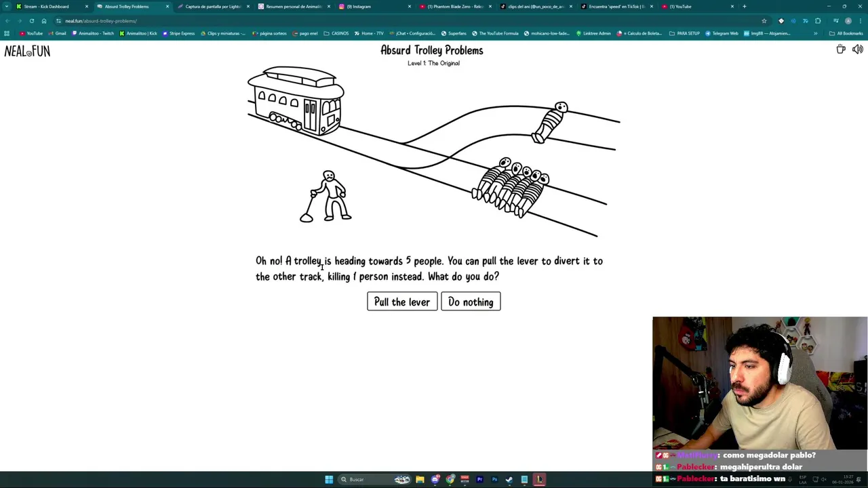Open the Linktree Admin bookmark
The height and width of the screenshot is (488, 868).
tap(594, 33)
